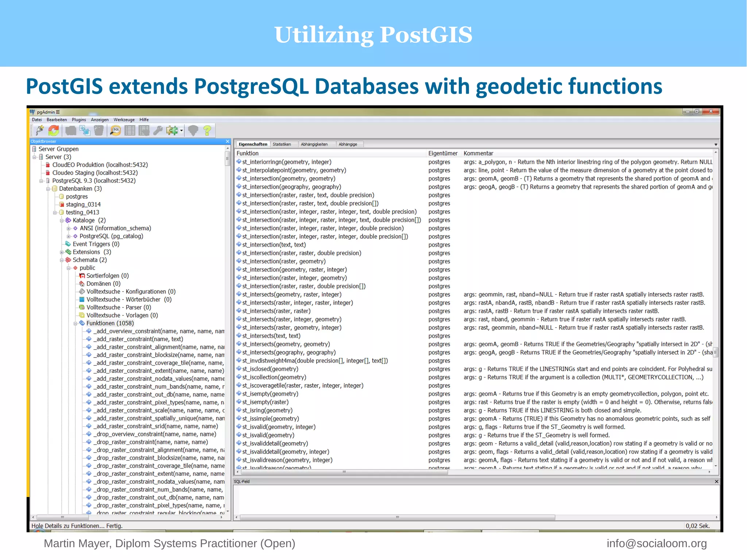Screen dimensions: 747x560
Task: Select _add_raster_constraint(name, text) function
Action: pos(138,339)
